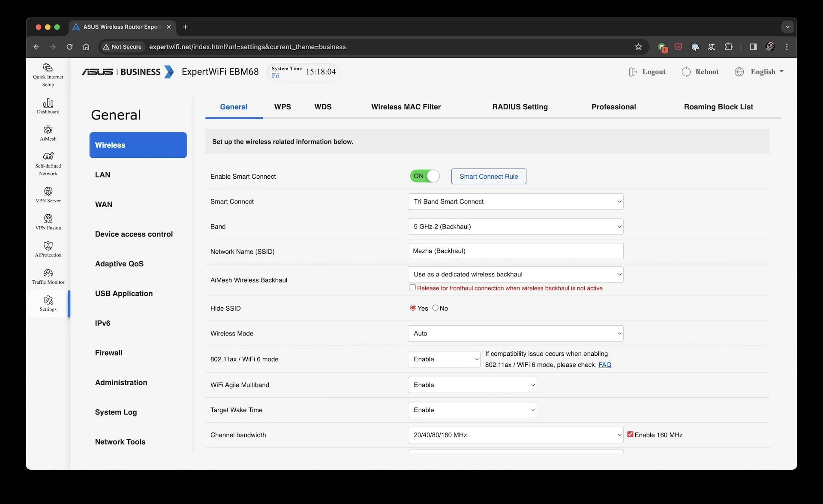Select Yes for Hide SSID

413,308
